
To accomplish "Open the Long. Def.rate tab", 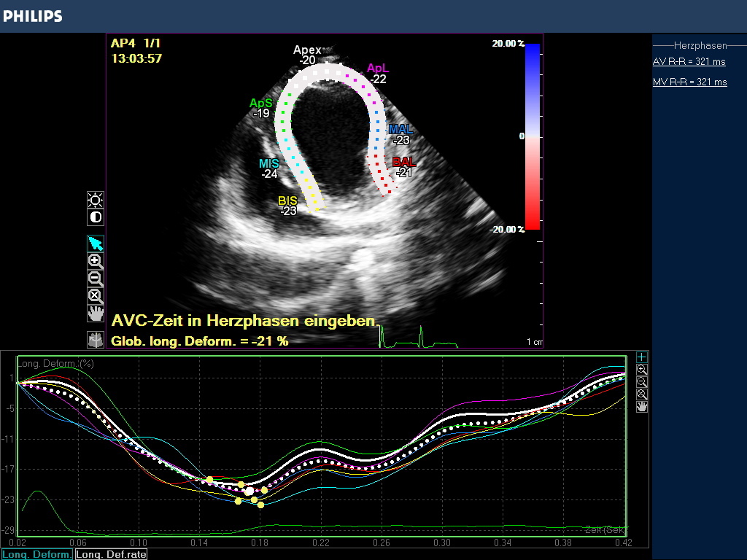I will tap(107, 555).
